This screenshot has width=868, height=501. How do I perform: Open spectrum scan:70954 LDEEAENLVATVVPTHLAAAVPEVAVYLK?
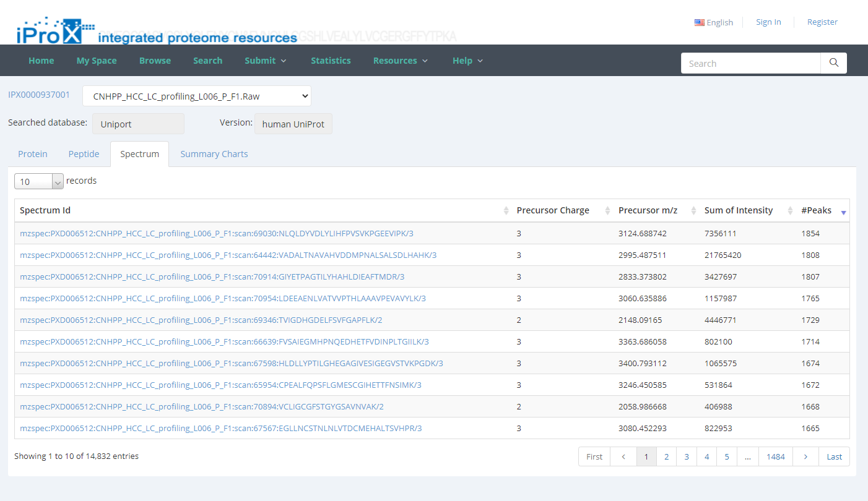click(223, 299)
